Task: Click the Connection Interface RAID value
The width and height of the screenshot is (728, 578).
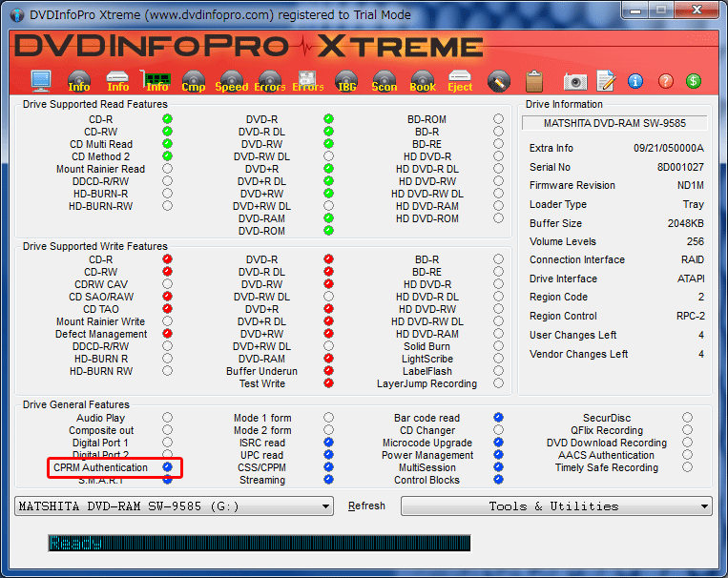Action: [693, 260]
